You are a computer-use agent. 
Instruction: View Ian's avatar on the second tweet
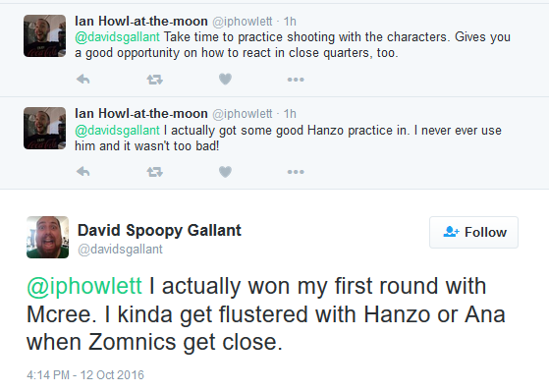coord(44,129)
